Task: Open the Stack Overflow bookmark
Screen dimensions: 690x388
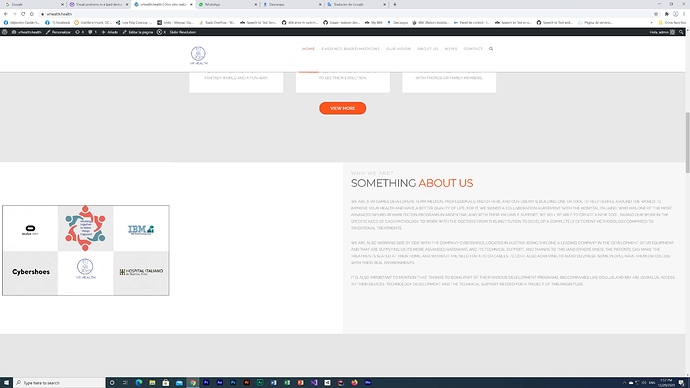Action: coord(217,22)
